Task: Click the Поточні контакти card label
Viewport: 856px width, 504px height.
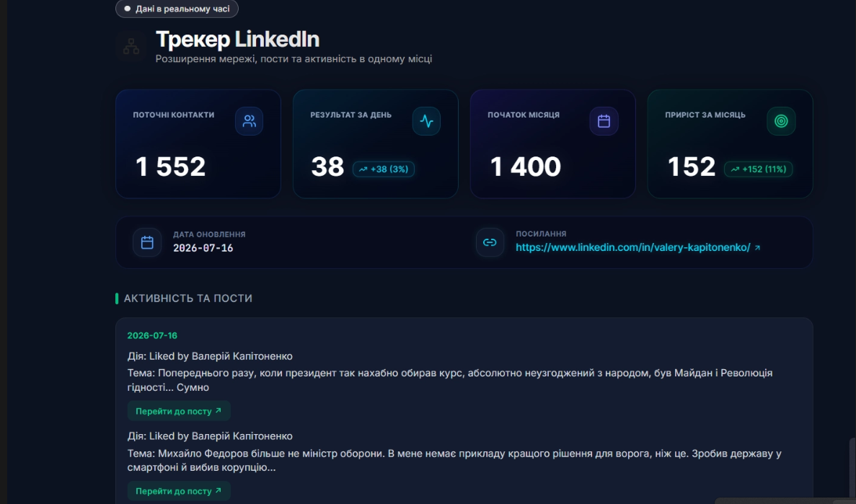Action: 174,115
